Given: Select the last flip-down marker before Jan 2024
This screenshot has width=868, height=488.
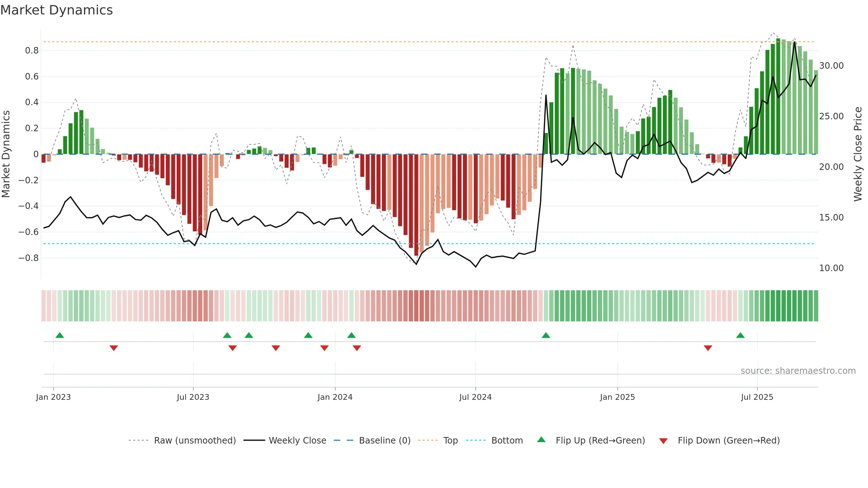Looking at the screenshot, I should point(324,348).
